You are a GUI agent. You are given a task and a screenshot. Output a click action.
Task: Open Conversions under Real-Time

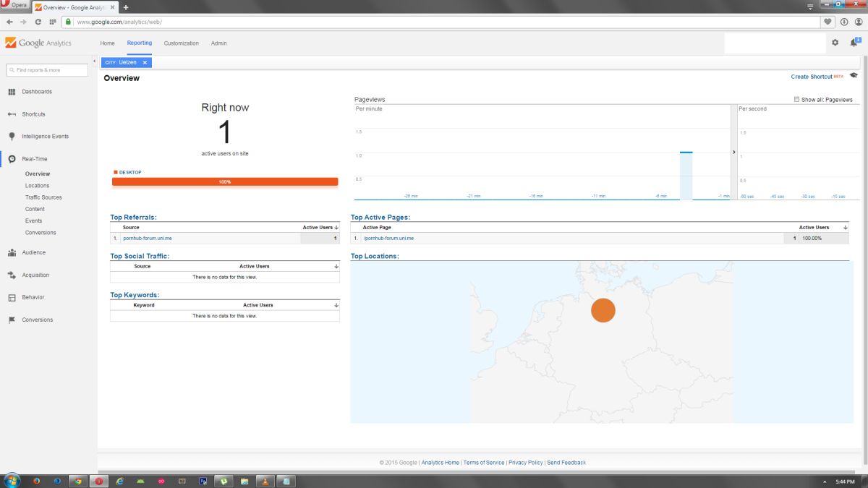point(41,233)
